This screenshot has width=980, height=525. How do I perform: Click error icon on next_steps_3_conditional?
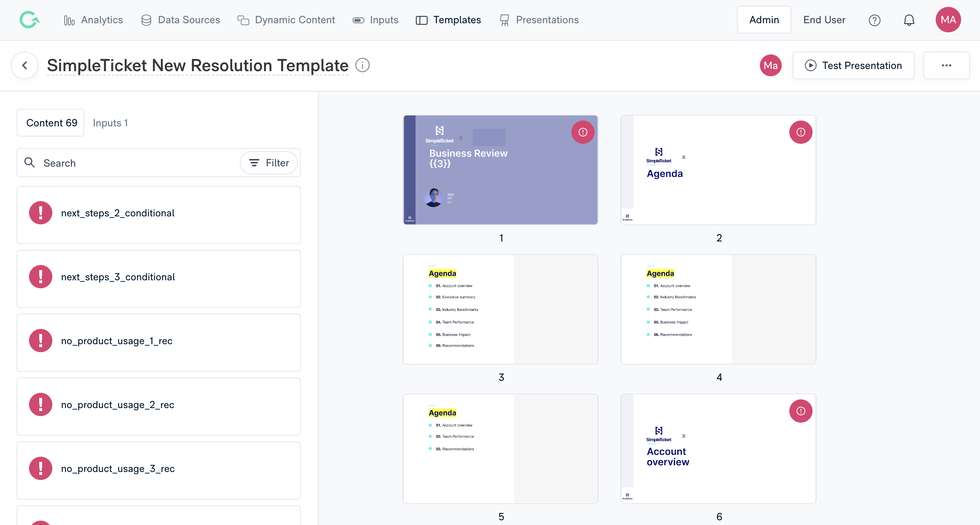pos(41,277)
